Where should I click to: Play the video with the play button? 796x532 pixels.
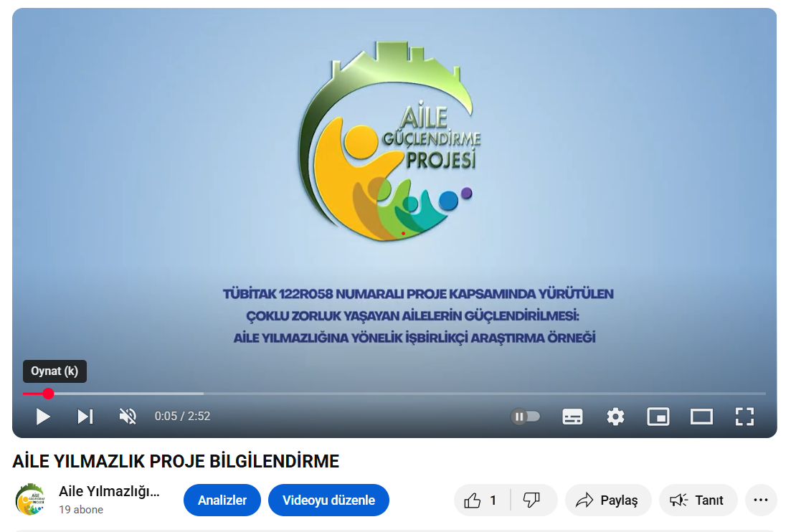(42, 417)
